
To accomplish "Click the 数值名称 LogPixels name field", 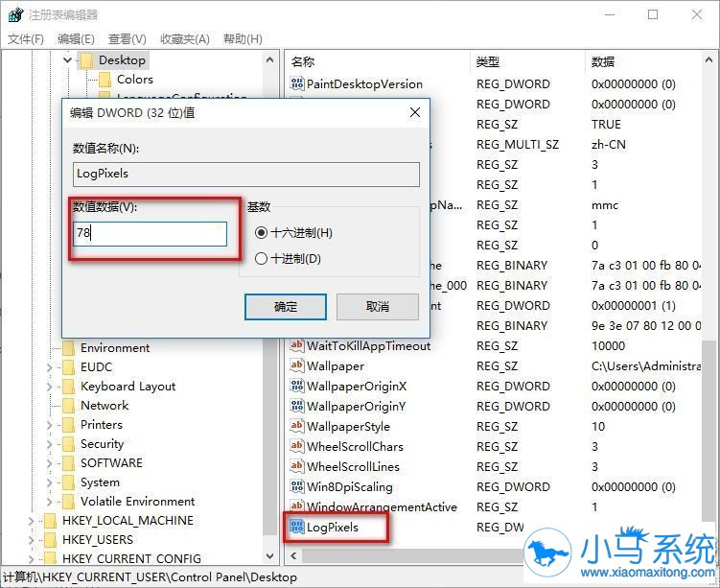I will pos(246,175).
